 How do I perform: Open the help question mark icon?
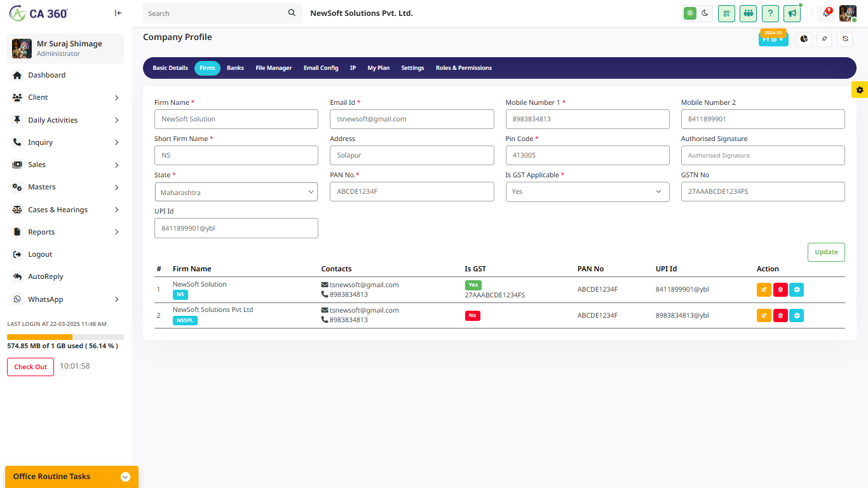[770, 13]
